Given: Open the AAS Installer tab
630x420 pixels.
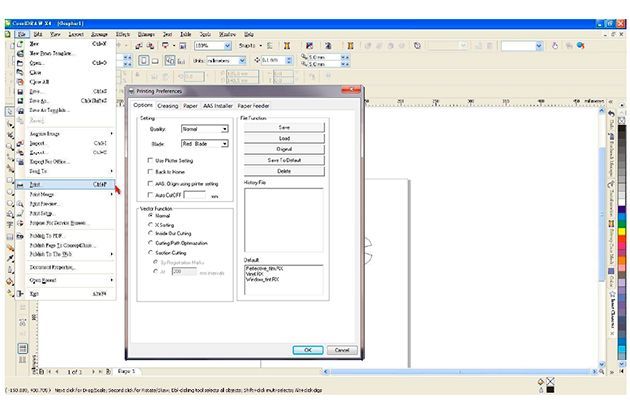Looking at the screenshot, I should point(217,105).
